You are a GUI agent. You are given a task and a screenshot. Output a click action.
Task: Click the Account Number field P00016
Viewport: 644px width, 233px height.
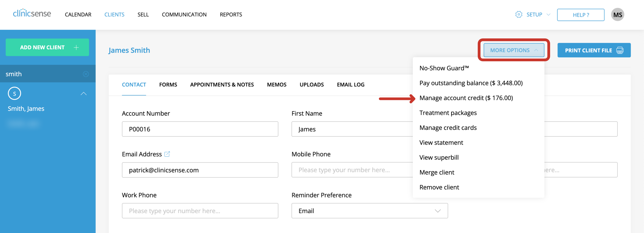click(x=200, y=129)
